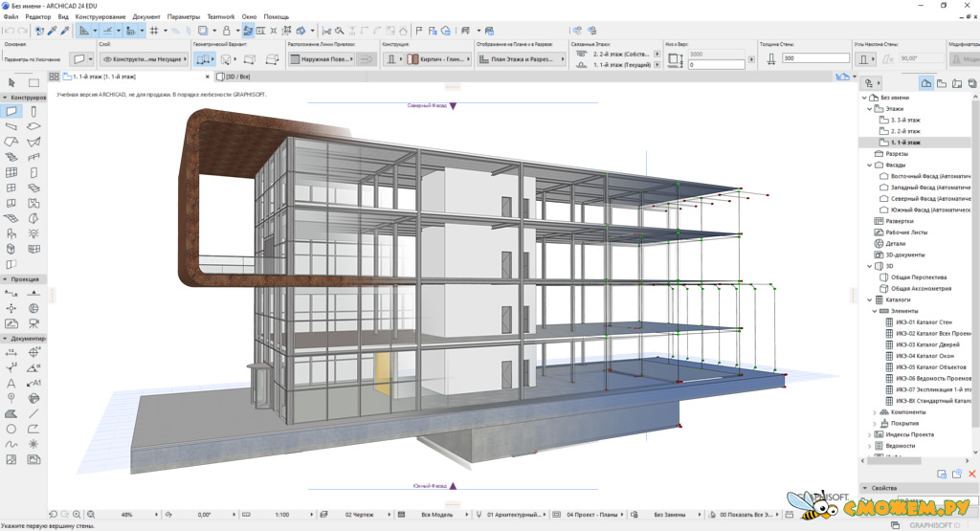Viewport: 980px width, 531px height.
Task: Select the Arrow selection tool
Action: point(11,82)
